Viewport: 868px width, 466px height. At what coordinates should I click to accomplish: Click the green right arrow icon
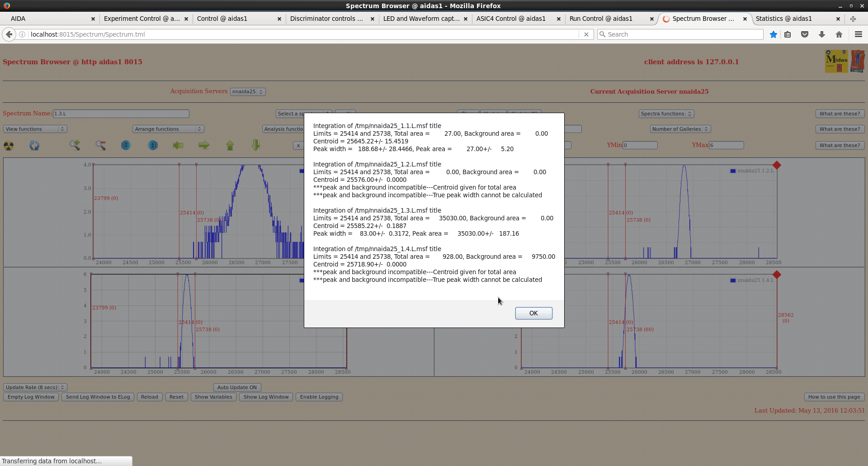click(x=204, y=145)
